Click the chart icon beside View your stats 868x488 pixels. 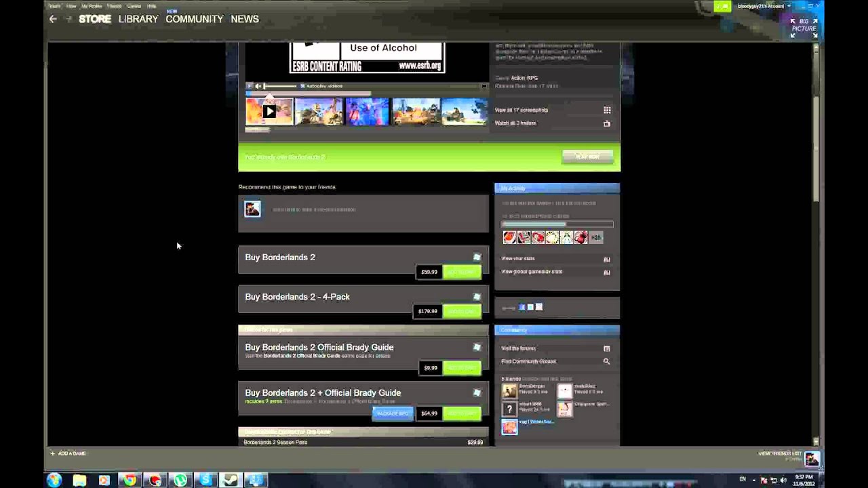(x=607, y=259)
